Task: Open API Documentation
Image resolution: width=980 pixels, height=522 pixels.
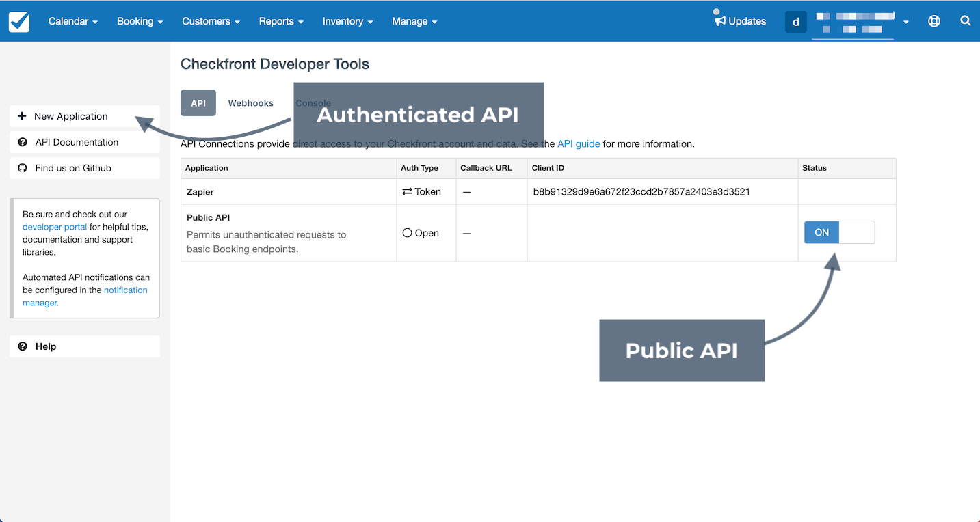Action: click(x=85, y=142)
